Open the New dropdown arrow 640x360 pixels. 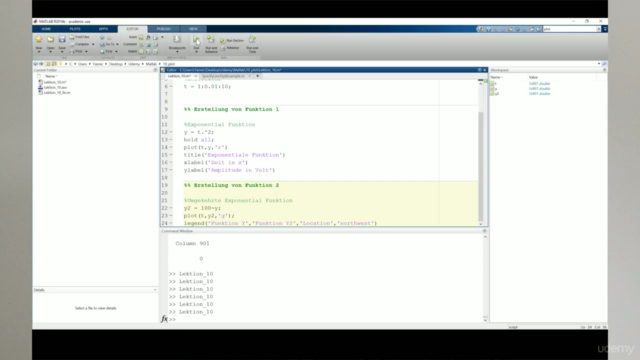pyautogui.click(x=39, y=52)
